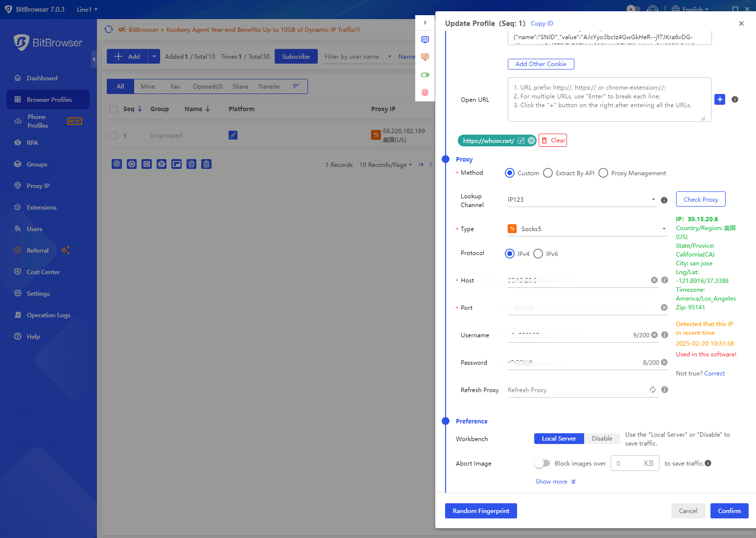The height and width of the screenshot is (538, 756).
Task: Click the Correct link under proxy info
Action: (714, 373)
